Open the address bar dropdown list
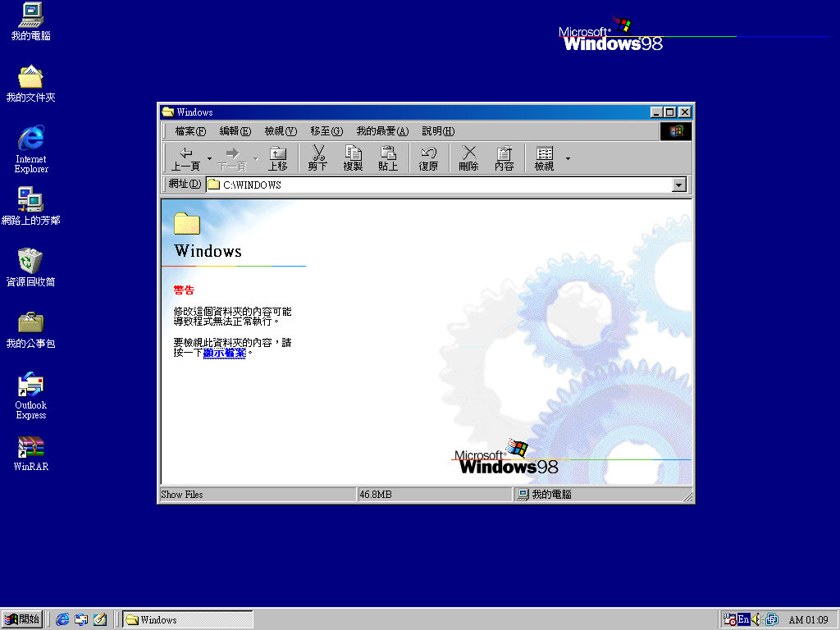This screenshot has width=840, height=630. [x=678, y=185]
